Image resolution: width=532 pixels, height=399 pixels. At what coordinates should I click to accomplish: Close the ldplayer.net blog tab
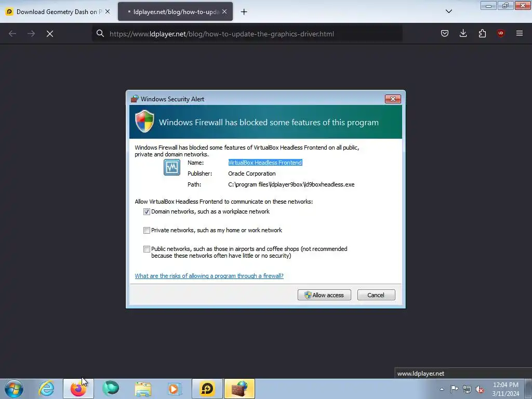[224, 11]
